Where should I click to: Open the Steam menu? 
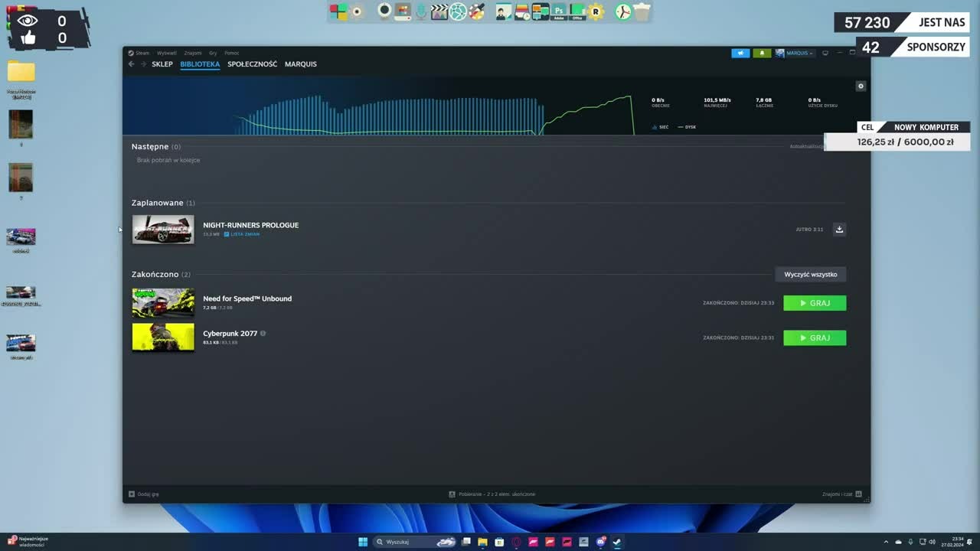click(139, 53)
